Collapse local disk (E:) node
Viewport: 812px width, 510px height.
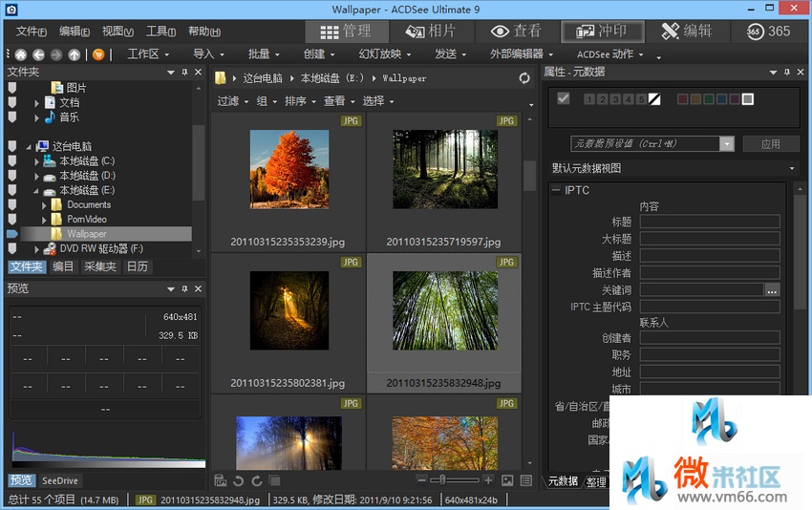[x=36, y=191]
